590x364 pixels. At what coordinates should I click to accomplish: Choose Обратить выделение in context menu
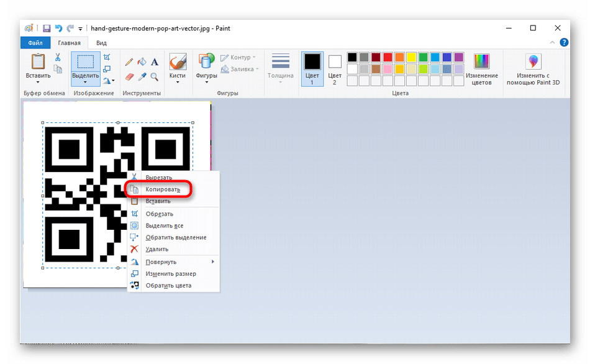(173, 237)
